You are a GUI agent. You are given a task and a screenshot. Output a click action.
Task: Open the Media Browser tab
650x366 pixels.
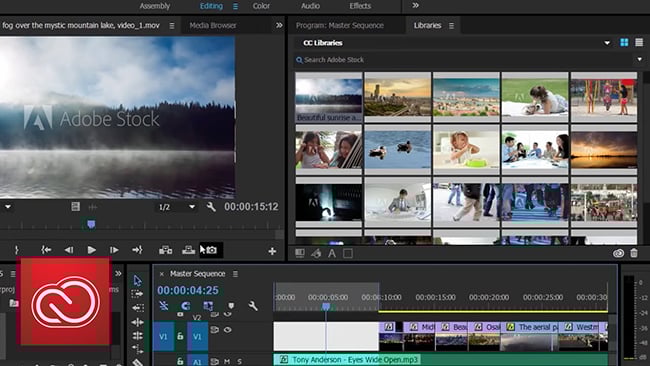213,25
